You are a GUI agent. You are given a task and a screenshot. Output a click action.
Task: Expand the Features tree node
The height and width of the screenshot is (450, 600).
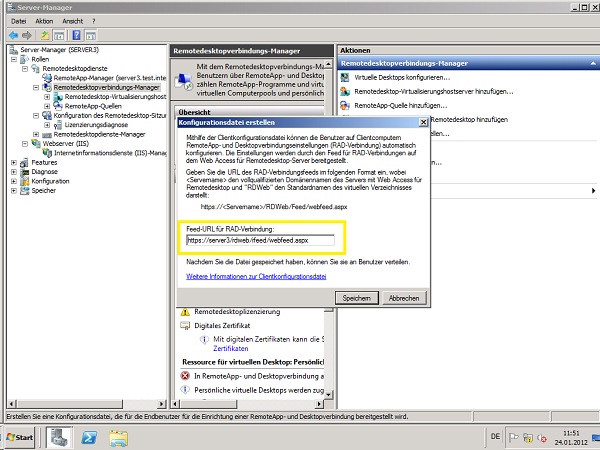[14, 163]
